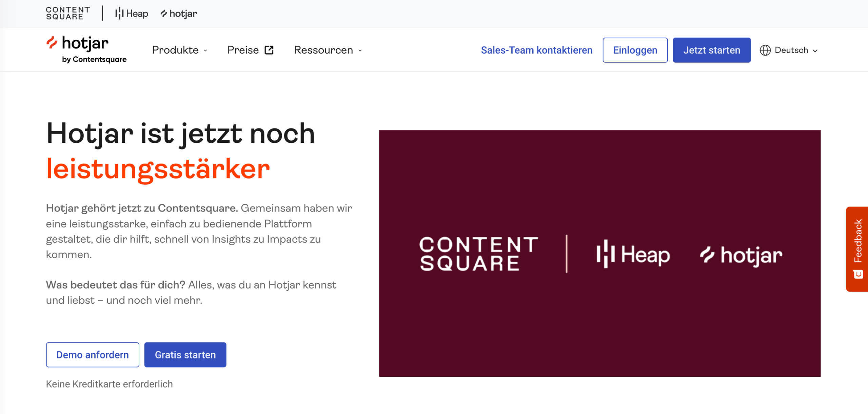Click the globe language icon

765,50
